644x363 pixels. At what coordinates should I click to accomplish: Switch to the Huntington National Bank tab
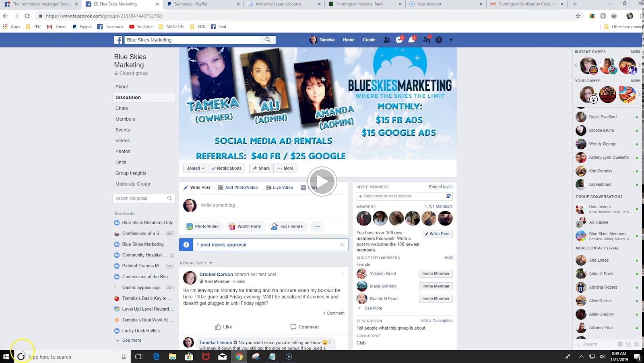point(364,4)
